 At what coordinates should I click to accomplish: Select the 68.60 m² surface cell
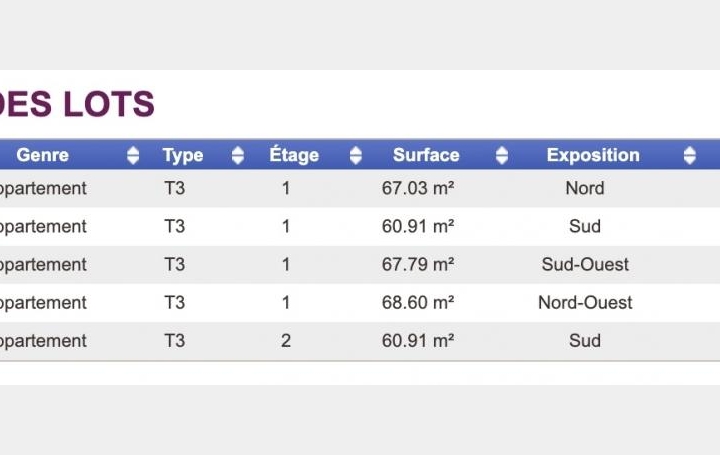coord(418,303)
